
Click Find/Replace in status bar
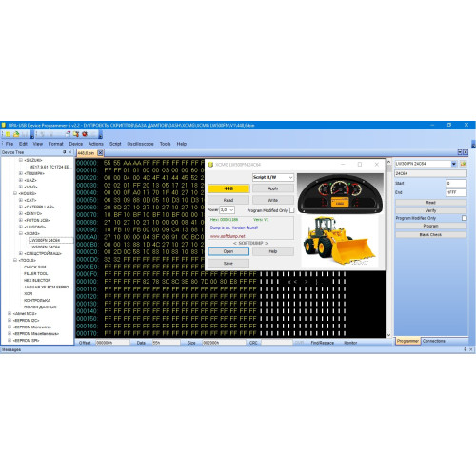coord(322,343)
